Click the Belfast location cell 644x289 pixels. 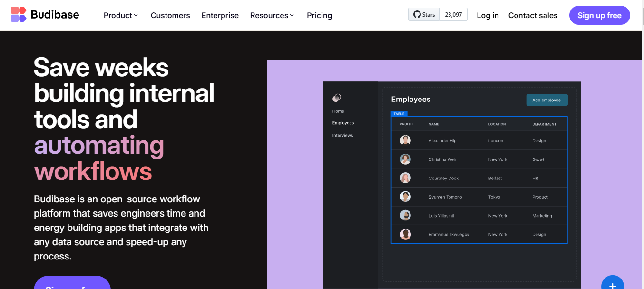coord(495,178)
